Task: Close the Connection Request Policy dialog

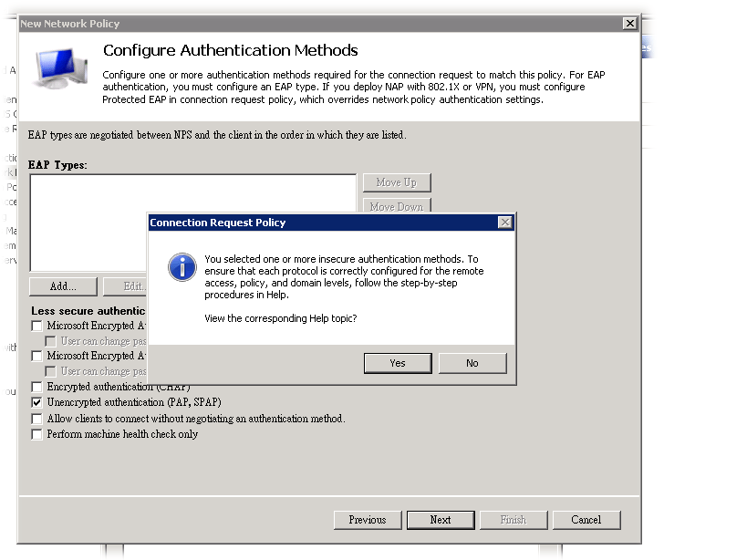Action: click(504, 223)
